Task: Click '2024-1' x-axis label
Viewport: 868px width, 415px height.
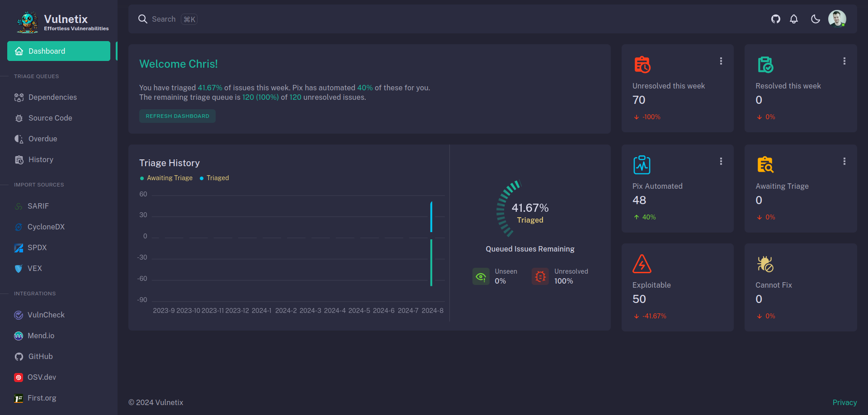Action: coord(261,311)
